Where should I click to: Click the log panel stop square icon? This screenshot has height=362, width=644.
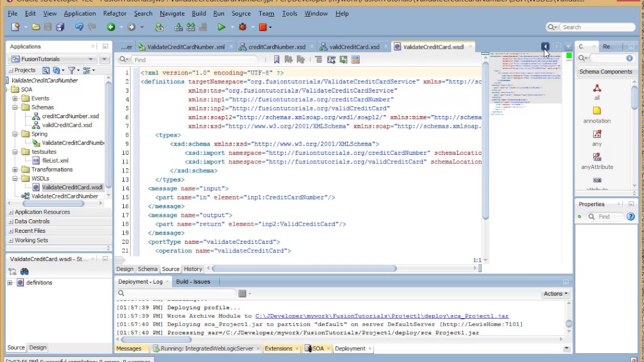tap(242, 293)
